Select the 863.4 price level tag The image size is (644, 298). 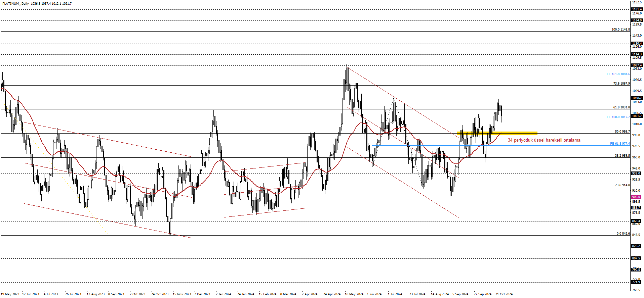[x=636, y=221]
